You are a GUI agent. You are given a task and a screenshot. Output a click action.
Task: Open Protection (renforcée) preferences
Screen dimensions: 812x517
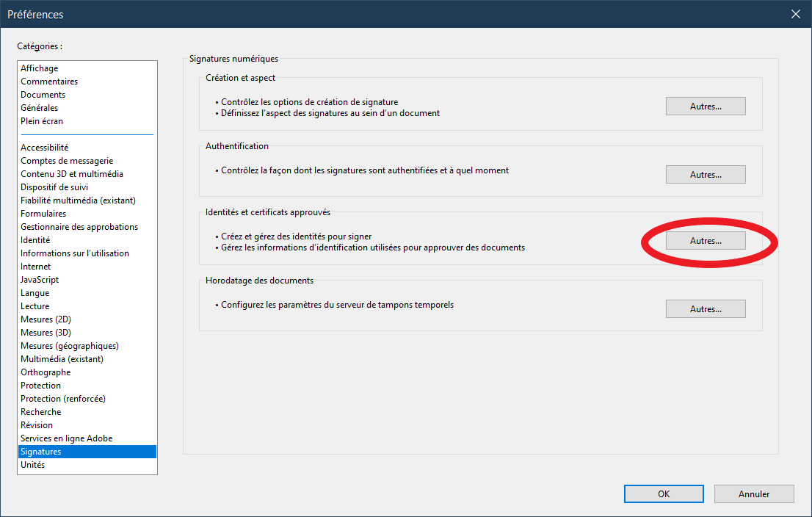pyautogui.click(x=63, y=399)
